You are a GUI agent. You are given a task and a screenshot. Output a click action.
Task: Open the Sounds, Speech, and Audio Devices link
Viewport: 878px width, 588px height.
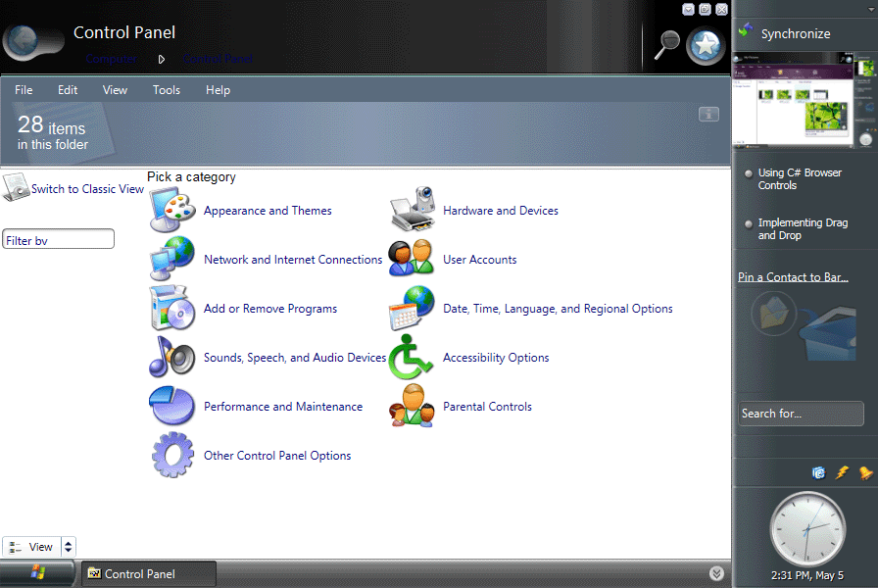(x=295, y=358)
